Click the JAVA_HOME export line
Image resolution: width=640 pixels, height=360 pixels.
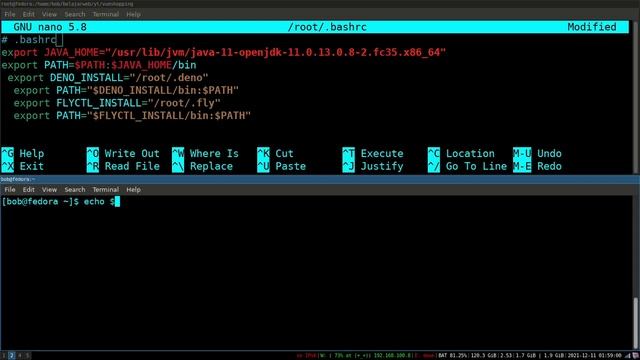(224, 53)
